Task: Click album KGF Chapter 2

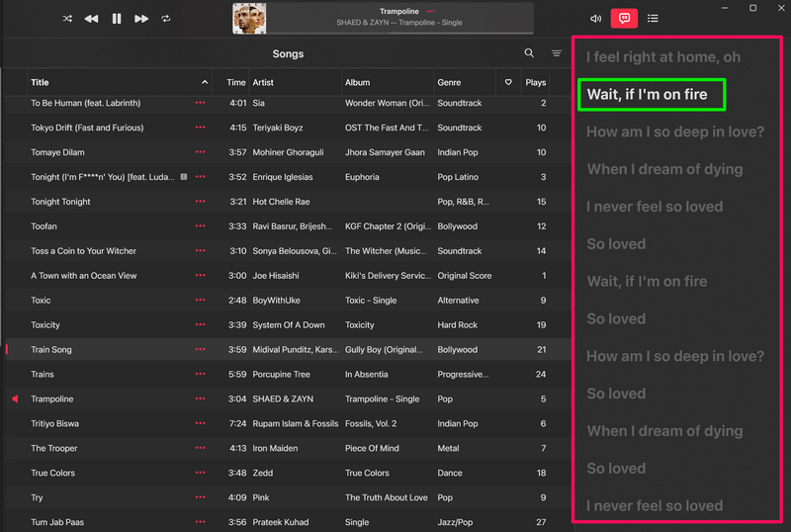Action: click(388, 226)
